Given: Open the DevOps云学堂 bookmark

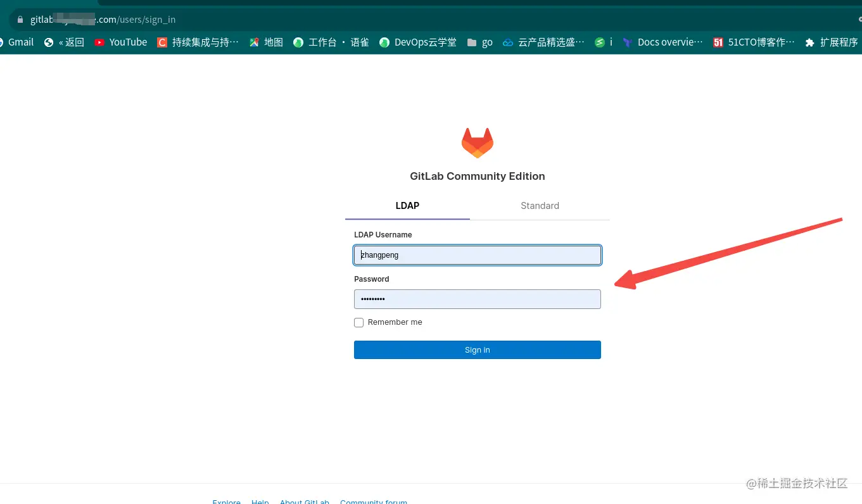Looking at the screenshot, I should [x=418, y=42].
